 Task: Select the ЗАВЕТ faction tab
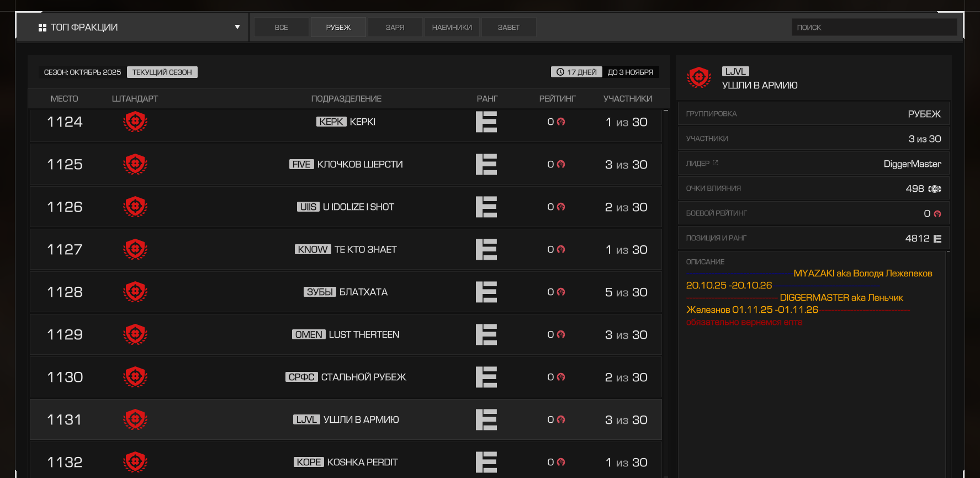click(508, 27)
